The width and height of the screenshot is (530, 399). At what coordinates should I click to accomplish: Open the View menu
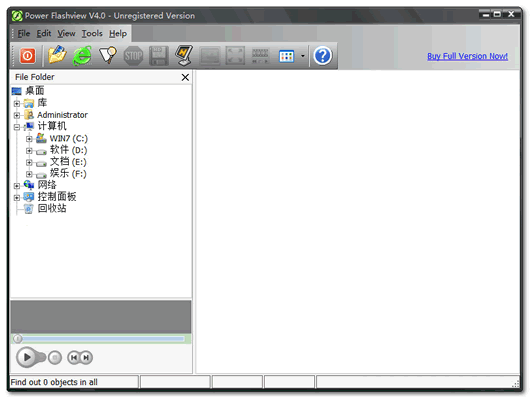pyautogui.click(x=66, y=33)
